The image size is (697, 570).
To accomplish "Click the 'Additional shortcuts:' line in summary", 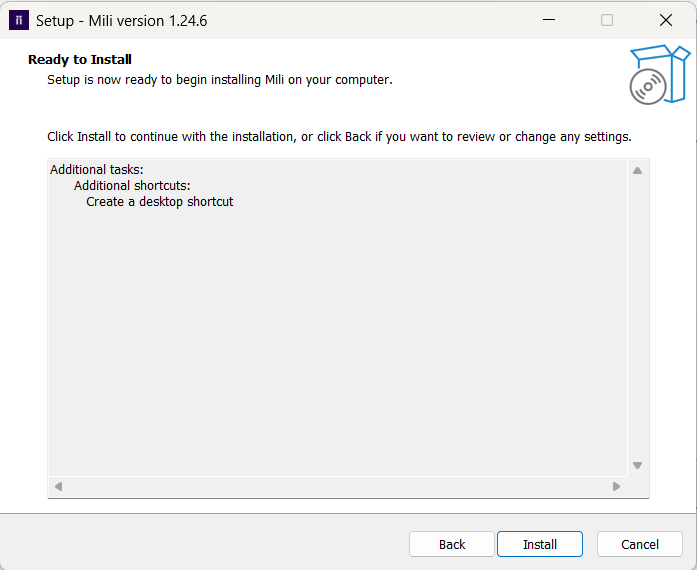I will [132, 186].
